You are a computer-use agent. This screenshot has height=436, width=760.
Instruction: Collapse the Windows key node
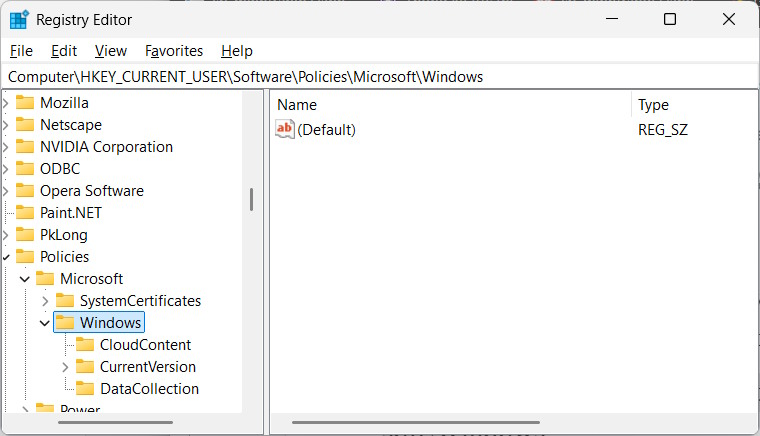[x=45, y=323]
